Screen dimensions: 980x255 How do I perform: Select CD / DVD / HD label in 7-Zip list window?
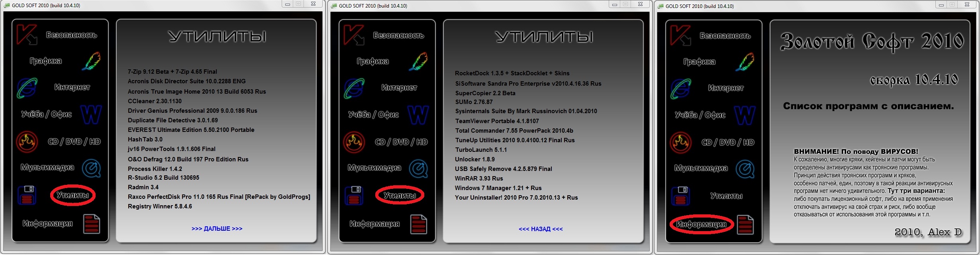pos(74,141)
